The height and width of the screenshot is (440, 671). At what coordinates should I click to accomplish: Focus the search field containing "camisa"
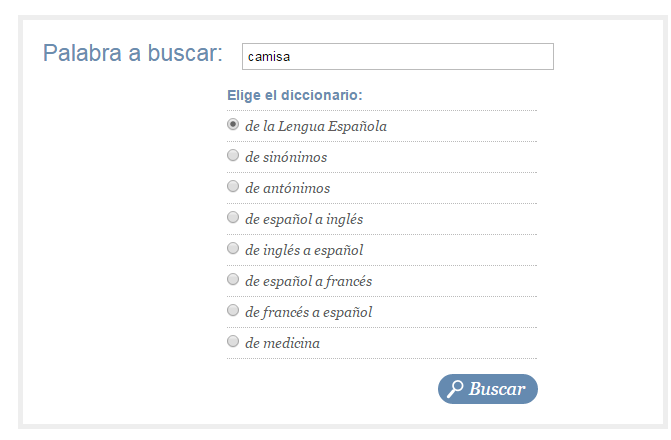click(x=397, y=57)
